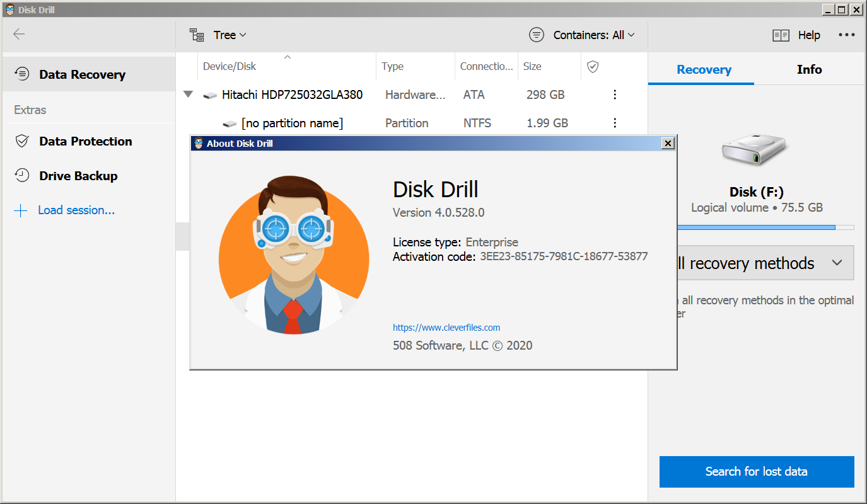Click the plus icon beside Load session
Viewport: 867px width, 504px height.
pos(21,210)
